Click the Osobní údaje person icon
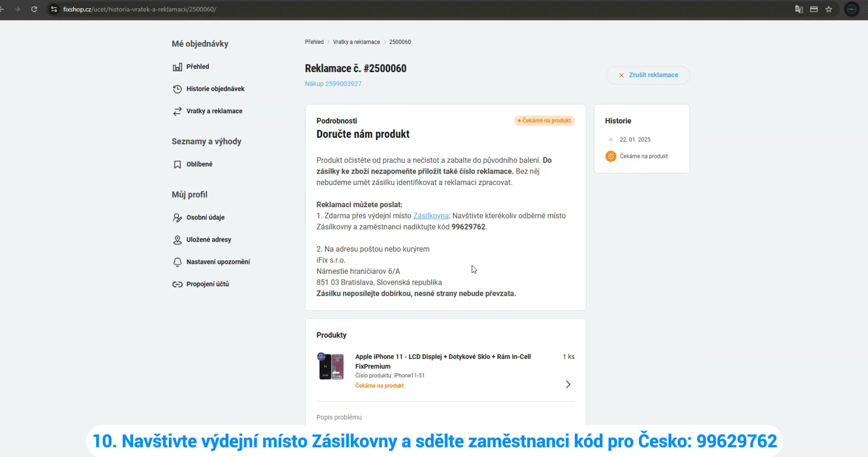Screen dimensions: 868x457 coord(177,218)
